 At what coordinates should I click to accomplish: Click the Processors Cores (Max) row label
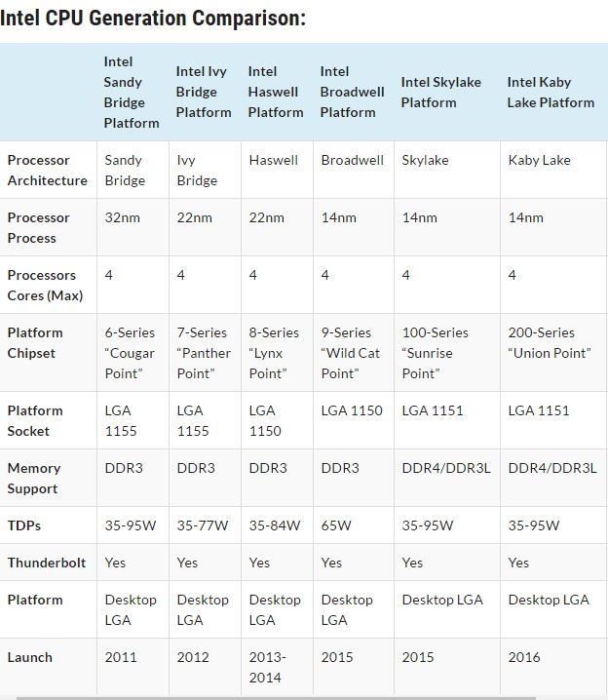coord(45,286)
